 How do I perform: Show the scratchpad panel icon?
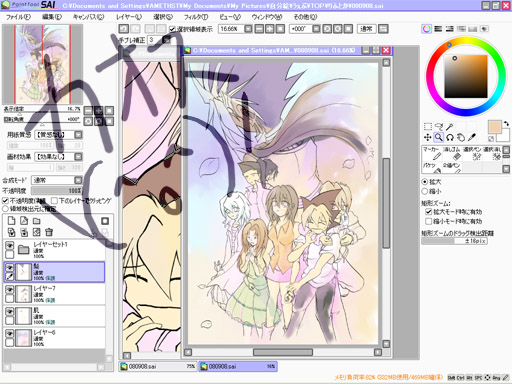484,29
